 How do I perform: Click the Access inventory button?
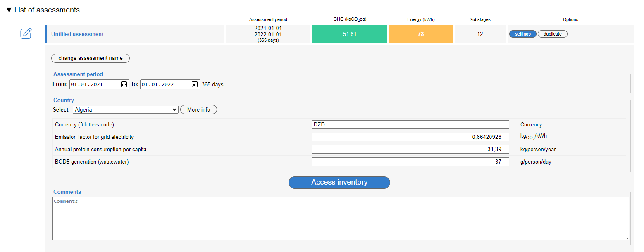(339, 182)
